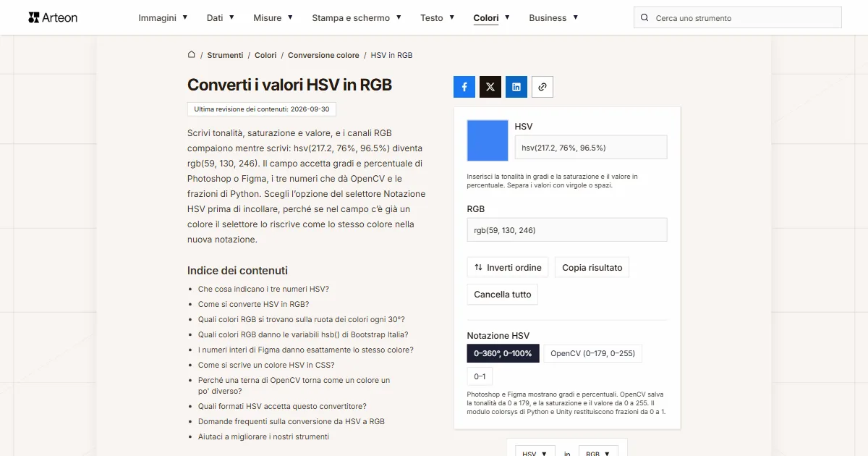Select the OpenCV (0–179, 0–255) notation
Image resolution: width=868 pixels, height=456 pixels.
pos(592,354)
